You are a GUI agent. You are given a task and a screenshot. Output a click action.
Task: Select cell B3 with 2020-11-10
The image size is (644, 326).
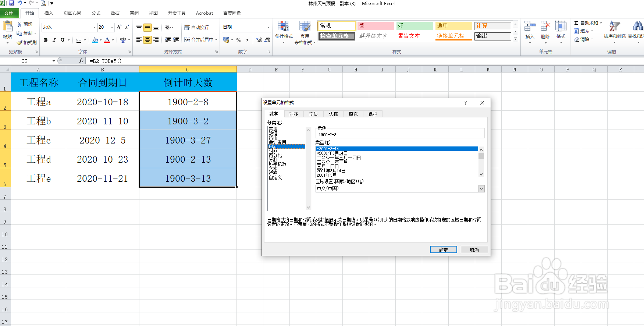pyautogui.click(x=103, y=121)
